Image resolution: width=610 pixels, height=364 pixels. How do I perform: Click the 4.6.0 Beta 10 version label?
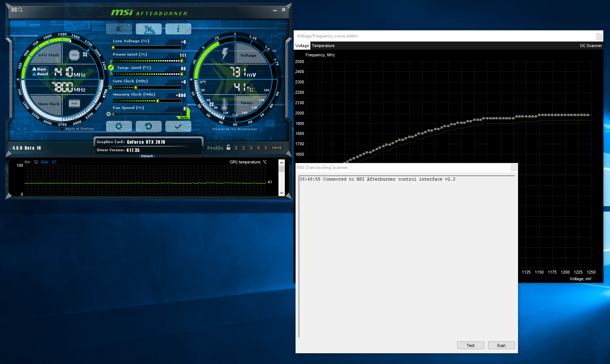[x=27, y=148]
